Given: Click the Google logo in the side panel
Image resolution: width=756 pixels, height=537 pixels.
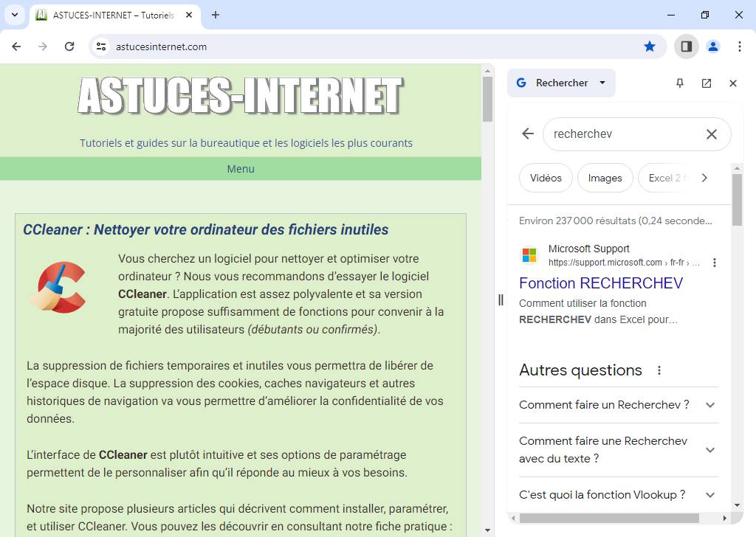Looking at the screenshot, I should 522,83.
